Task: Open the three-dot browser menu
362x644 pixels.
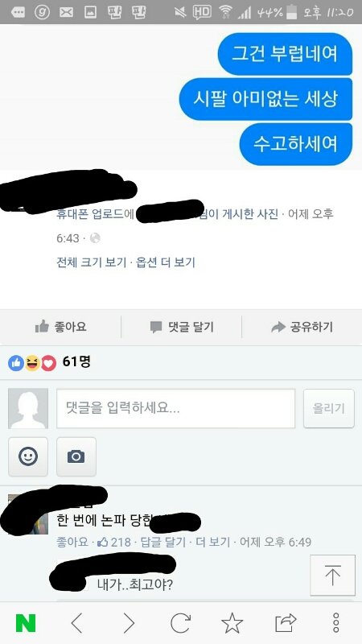Action: point(336,623)
